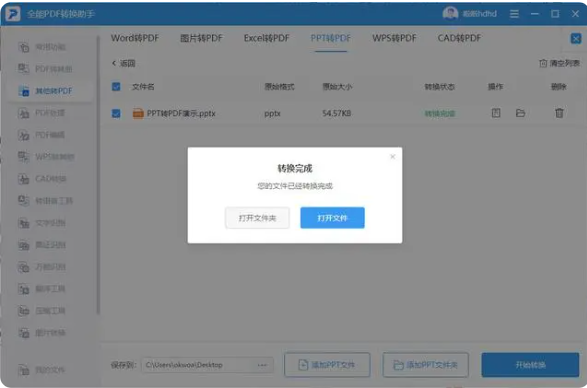Switch to the Word转PDF tab
Image resolution: width=587 pixels, height=388 pixels.
[x=135, y=38]
